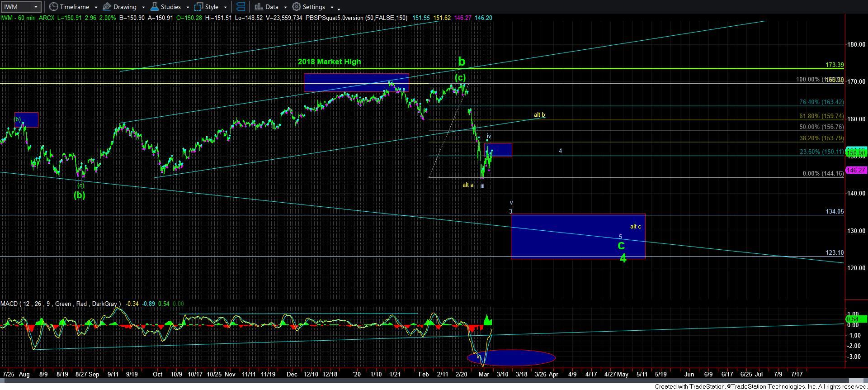Click the Timeframe clock icon
Viewport: 868px width, 390px height.
click(x=53, y=7)
